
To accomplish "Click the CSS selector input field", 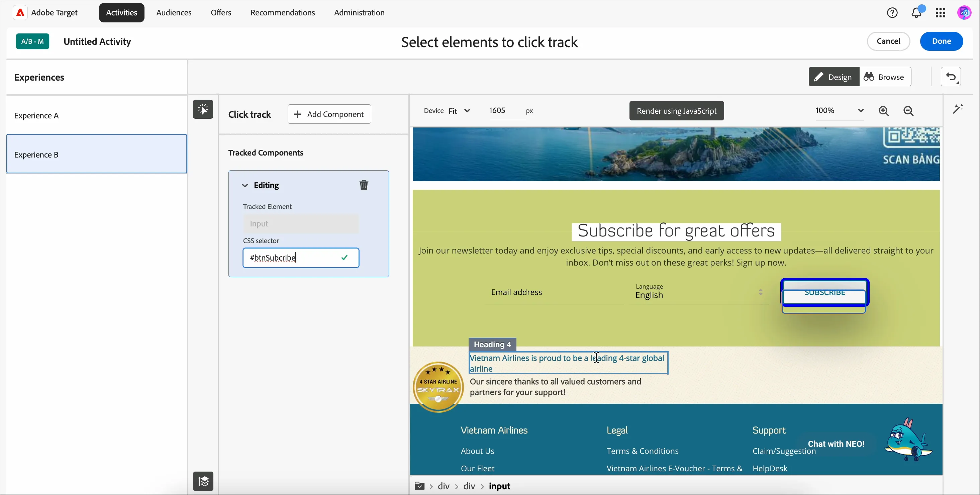I will point(301,258).
